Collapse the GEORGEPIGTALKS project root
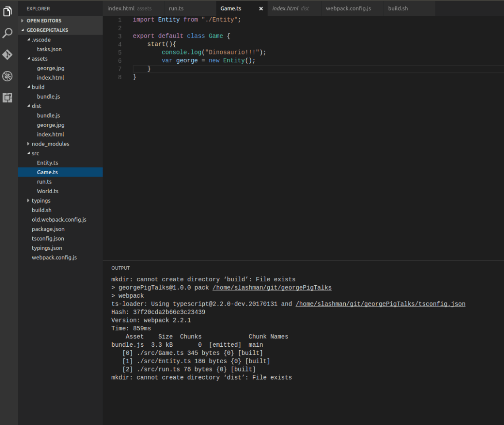Image resolution: width=504 pixels, height=425 pixels. tap(47, 30)
